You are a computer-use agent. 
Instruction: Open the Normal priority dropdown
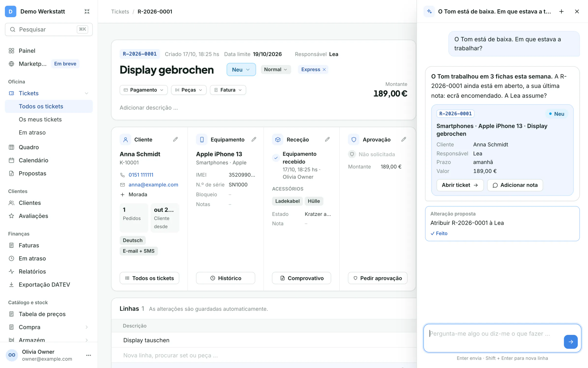coord(276,69)
